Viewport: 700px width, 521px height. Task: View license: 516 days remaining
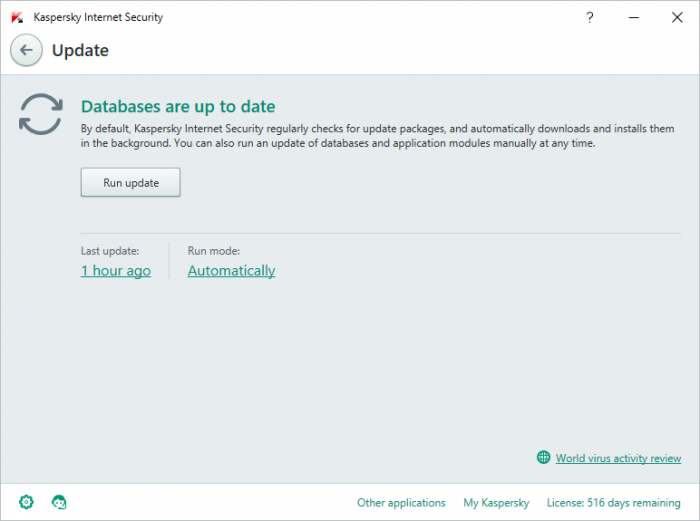point(613,503)
